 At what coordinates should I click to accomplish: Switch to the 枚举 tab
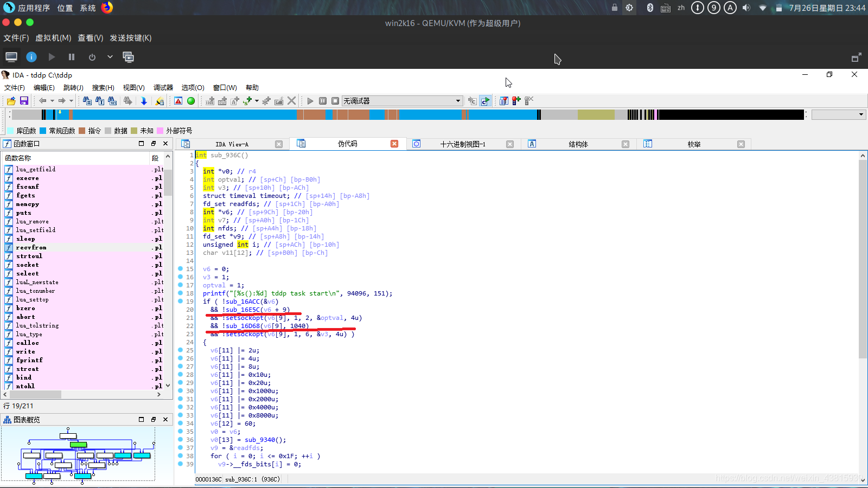point(694,144)
